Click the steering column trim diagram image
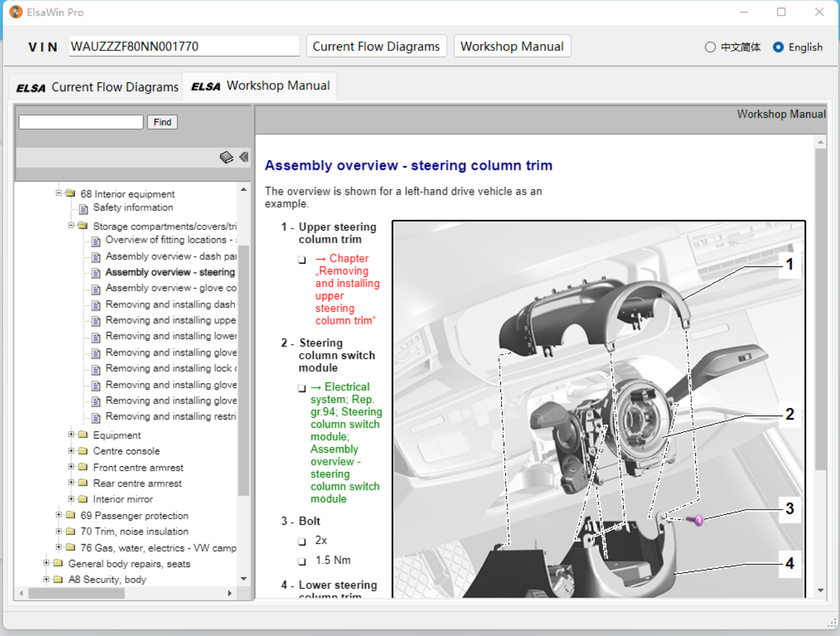The width and height of the screenshot is (840, 636). [x=599, y=409]
